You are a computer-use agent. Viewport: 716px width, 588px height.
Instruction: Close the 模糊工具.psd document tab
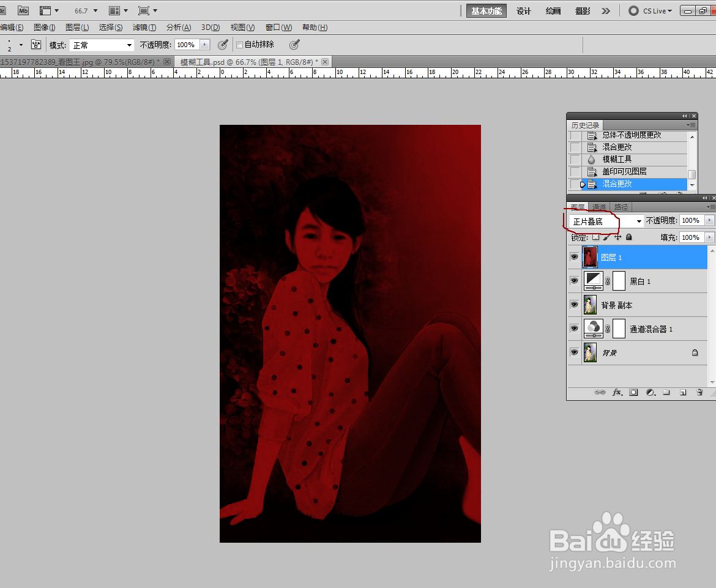click(x=325, y=62)
